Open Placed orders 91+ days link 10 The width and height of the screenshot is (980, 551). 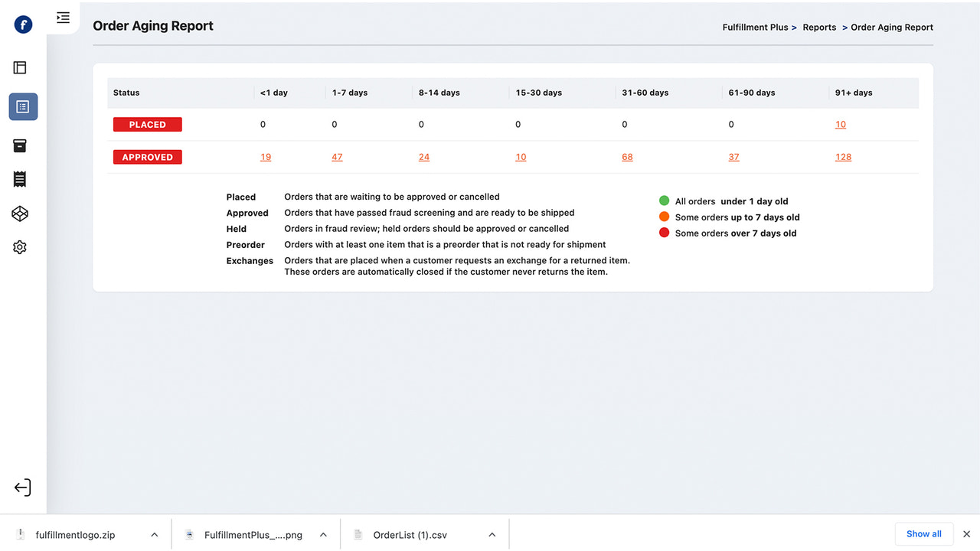point(841,125)
